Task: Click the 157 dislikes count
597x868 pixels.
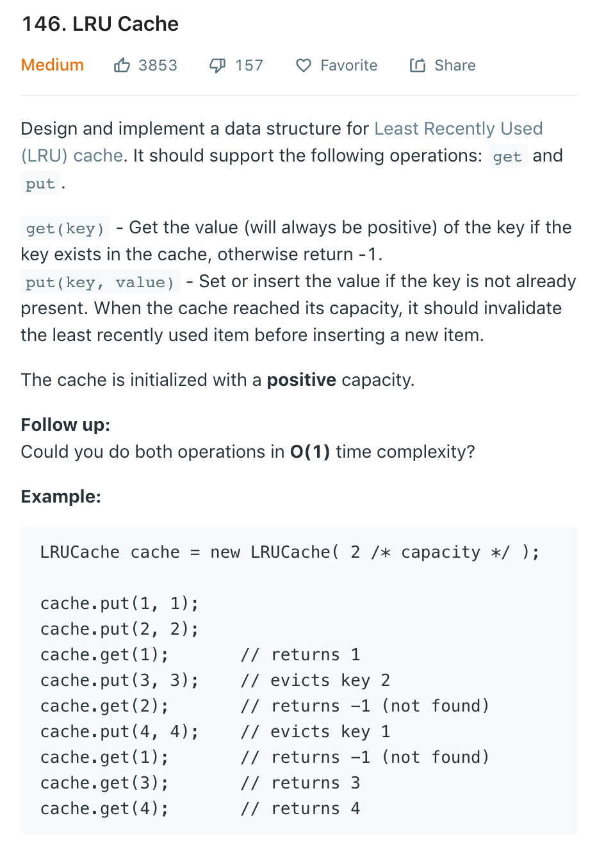Action: [249, 65]
